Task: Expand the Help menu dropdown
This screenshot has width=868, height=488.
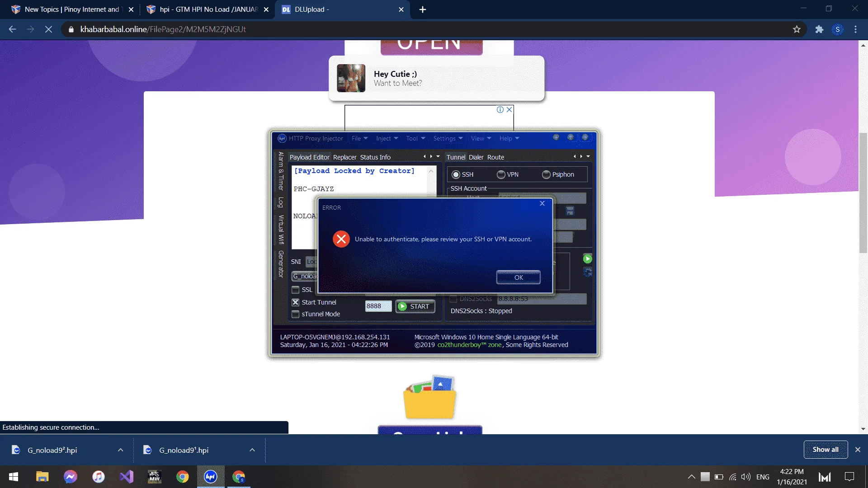Action: click(509, 138)
